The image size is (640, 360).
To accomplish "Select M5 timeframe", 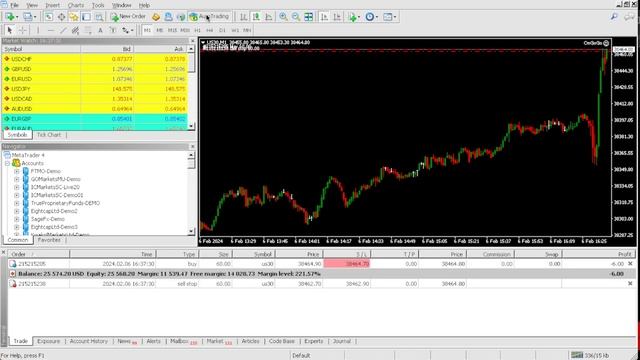I will [160, 30].
